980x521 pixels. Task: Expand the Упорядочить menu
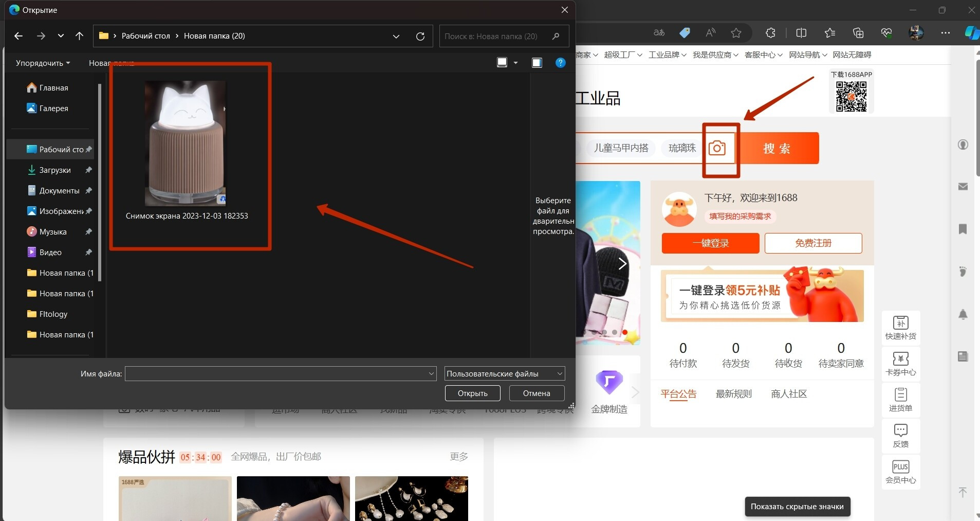pyautogui.click(x=43, y=63)
